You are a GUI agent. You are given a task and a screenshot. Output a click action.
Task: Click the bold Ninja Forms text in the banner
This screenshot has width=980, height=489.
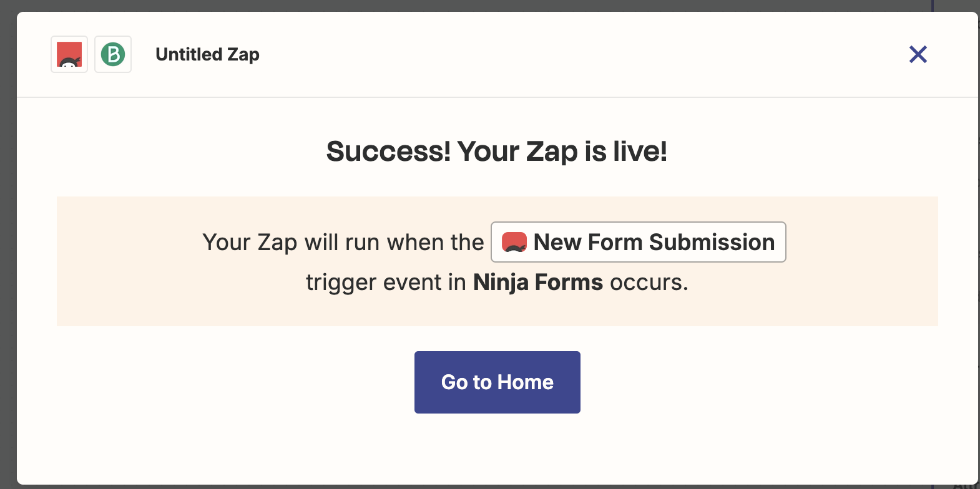click(537, 282)
